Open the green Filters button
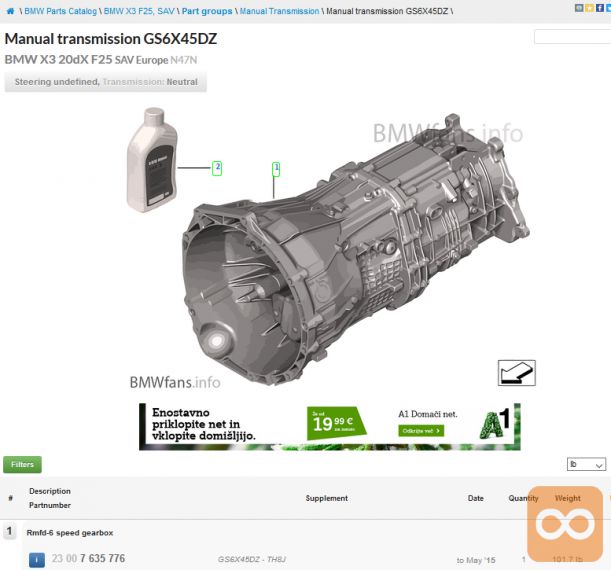This screenshot has width=611, height=570. click(x=22, y=464)
